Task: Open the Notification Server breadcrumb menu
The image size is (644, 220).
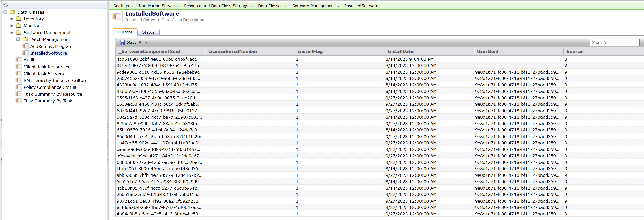Action: pyautogui.click(x=158, y=6)
